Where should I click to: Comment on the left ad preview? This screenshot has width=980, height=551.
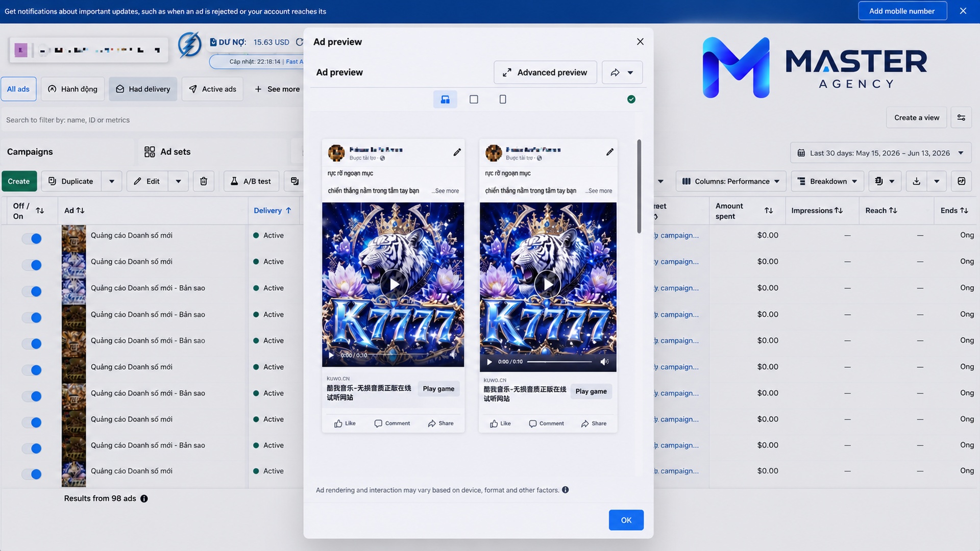(x=392, y=423)
